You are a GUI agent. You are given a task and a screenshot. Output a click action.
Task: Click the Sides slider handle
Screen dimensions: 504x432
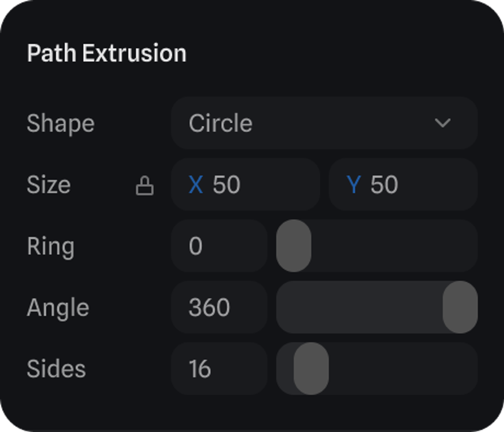point(311,369)
